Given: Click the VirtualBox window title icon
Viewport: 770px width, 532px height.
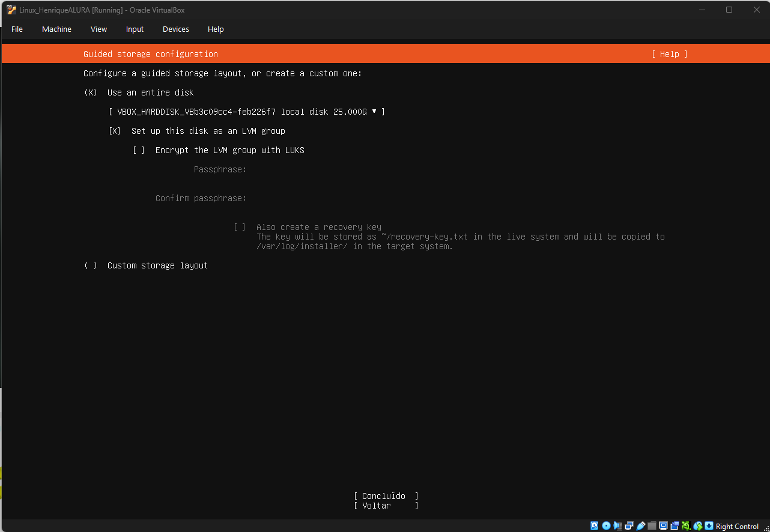Looking at the screenshot, I should 11,10.
